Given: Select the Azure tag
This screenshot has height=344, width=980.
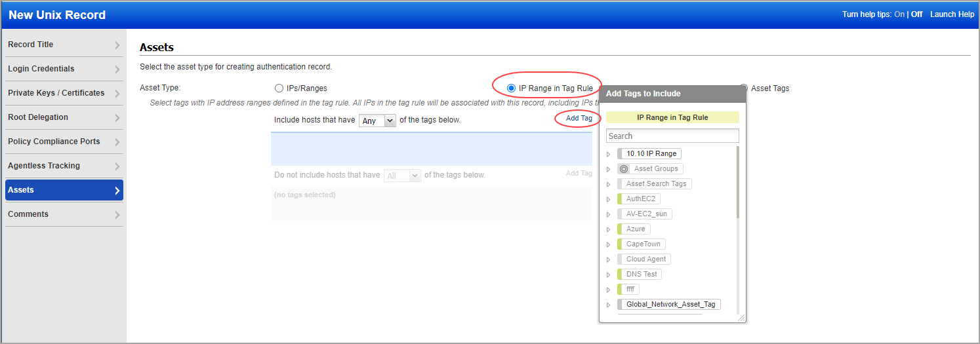Looking at the screenshot, I should pos(634,229).
